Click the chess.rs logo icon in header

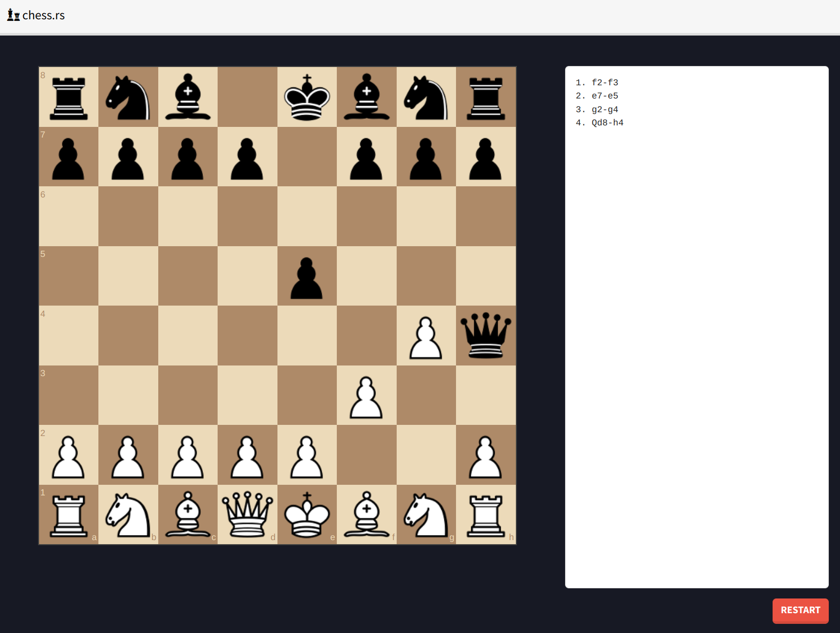point(13,15)
